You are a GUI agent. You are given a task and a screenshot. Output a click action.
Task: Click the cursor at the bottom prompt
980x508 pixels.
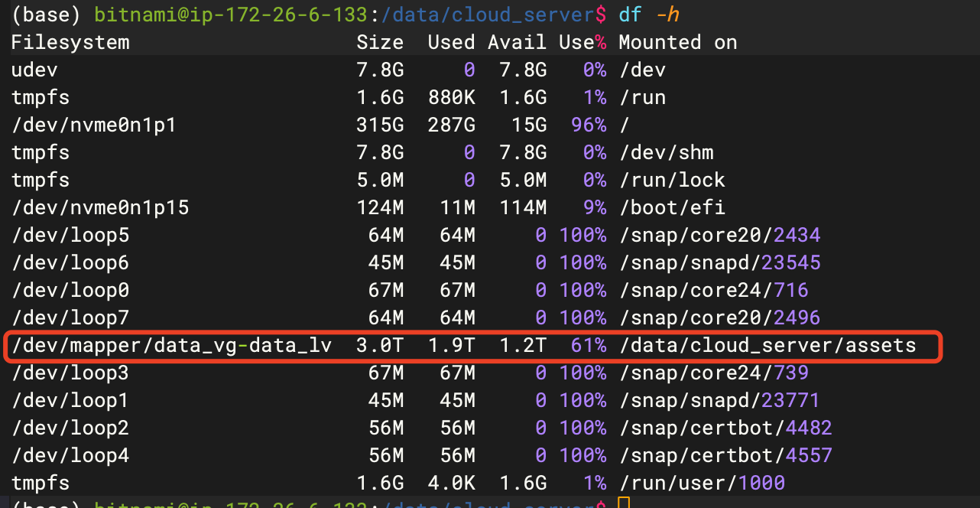point(624,503)
